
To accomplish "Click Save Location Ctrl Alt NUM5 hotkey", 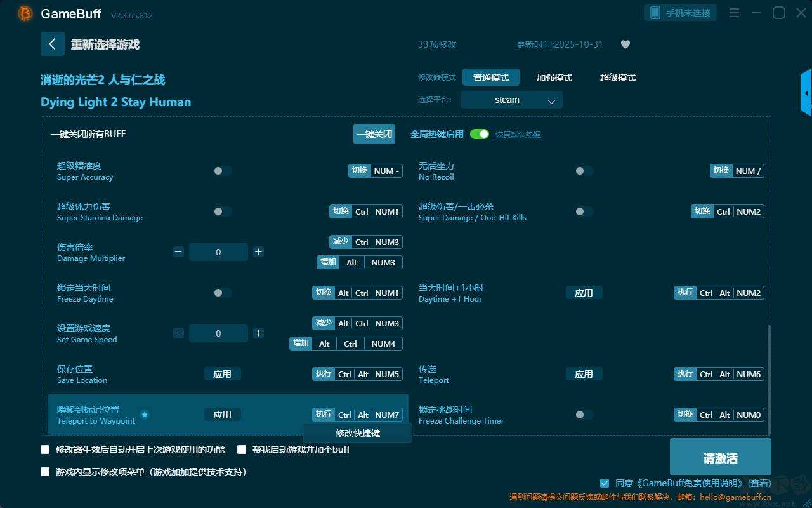I will pyautogui.click(x=357, y=374).
